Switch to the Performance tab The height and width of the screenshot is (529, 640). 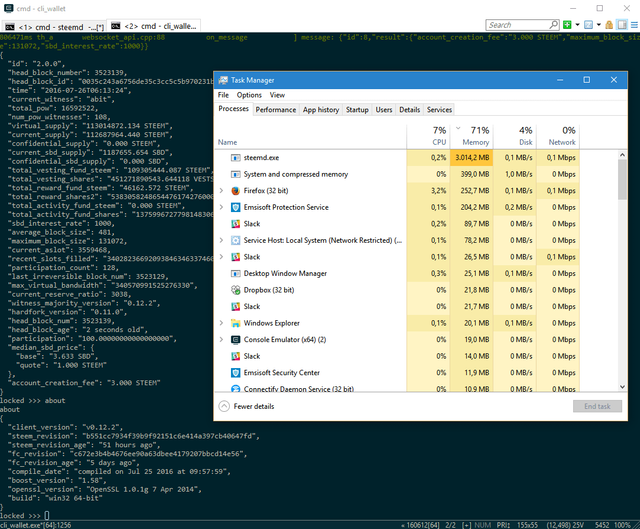point(276,109)
